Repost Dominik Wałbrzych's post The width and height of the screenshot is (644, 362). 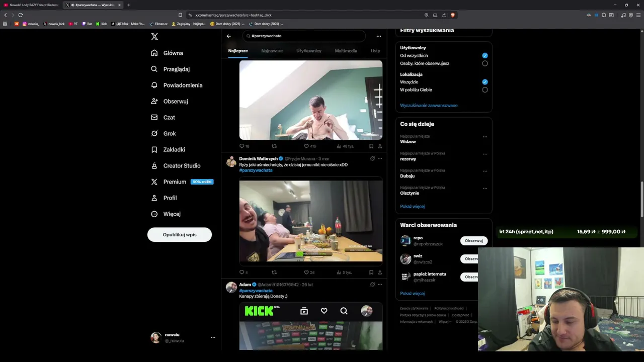pos(274,273)
